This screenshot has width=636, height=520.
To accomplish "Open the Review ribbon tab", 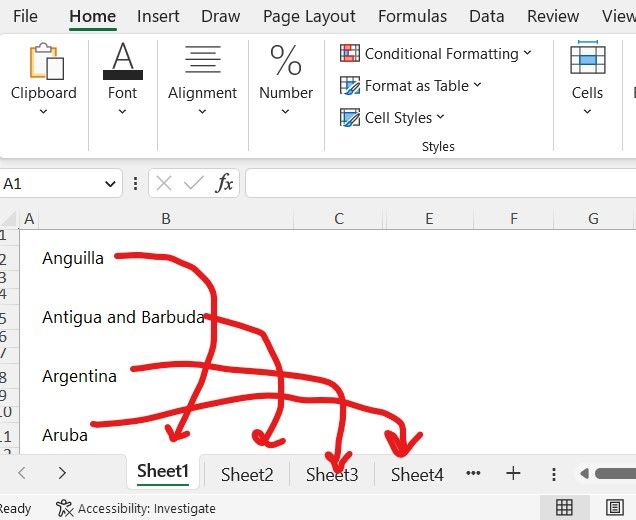I will [x=553, y=17].
